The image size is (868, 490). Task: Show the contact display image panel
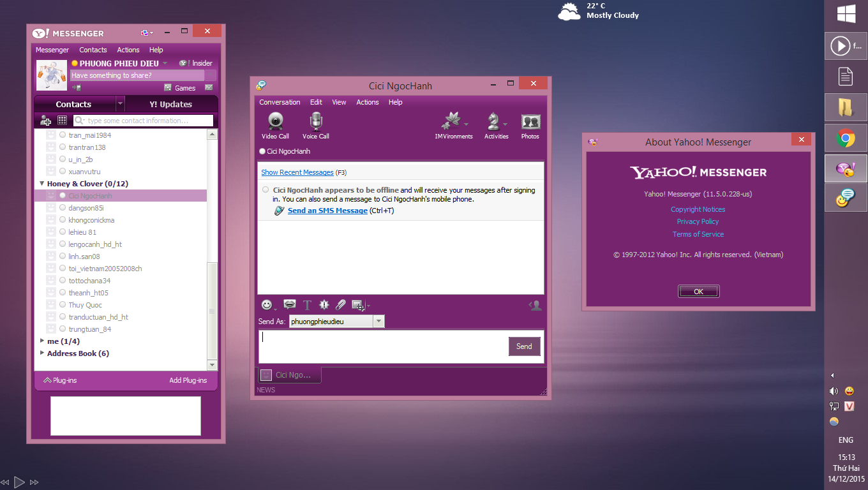[535, 306]
